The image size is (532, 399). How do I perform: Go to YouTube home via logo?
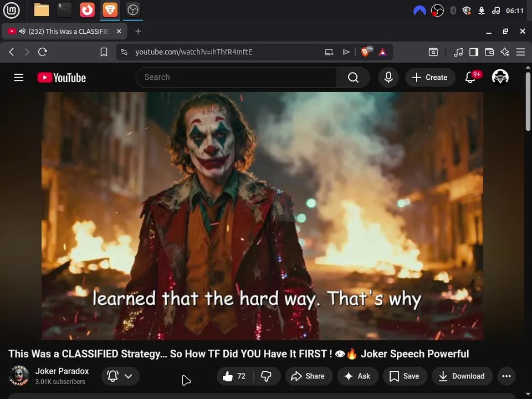[x=62, y=78]
